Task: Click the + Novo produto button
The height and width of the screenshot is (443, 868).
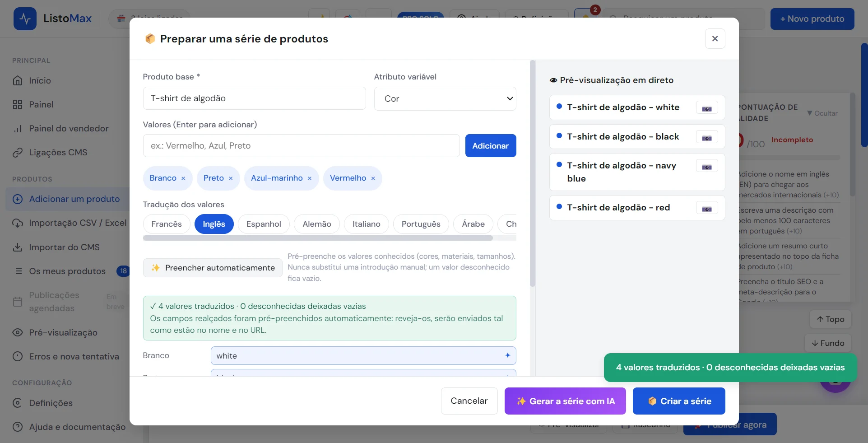Action: click(x=812, y=19)
